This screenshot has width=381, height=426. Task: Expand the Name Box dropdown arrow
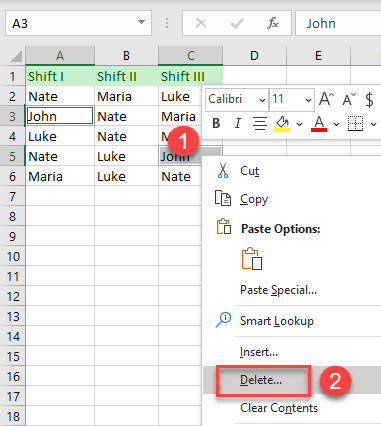point(141,22)
